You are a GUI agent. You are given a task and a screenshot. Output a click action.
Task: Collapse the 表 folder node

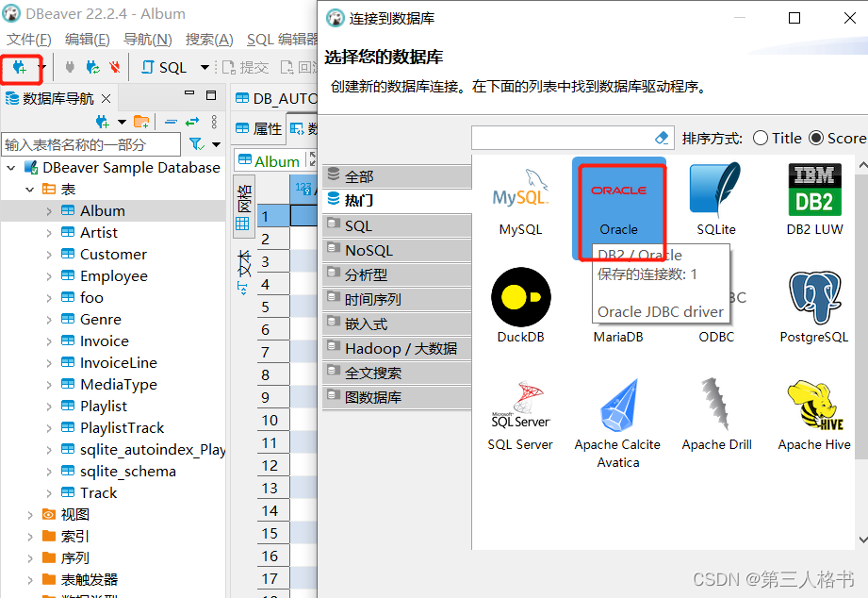click(30, 190)
